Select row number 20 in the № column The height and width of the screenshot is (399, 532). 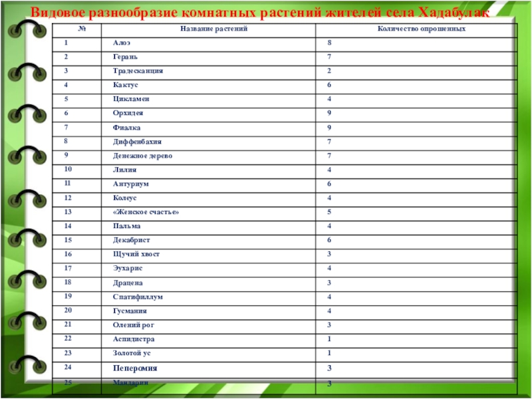pyautogui.click(x=68, y=311)
